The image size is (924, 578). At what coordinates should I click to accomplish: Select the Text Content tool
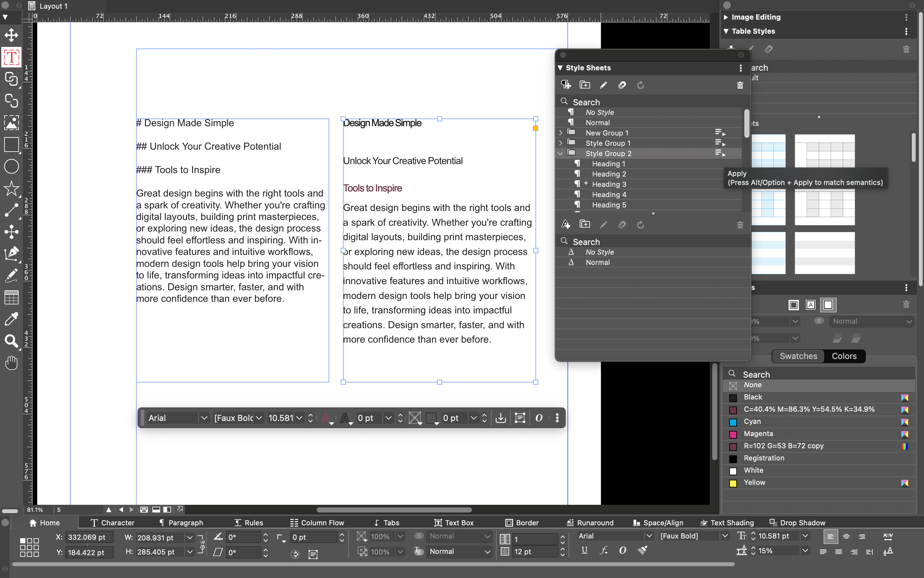(x=11, y=57)
